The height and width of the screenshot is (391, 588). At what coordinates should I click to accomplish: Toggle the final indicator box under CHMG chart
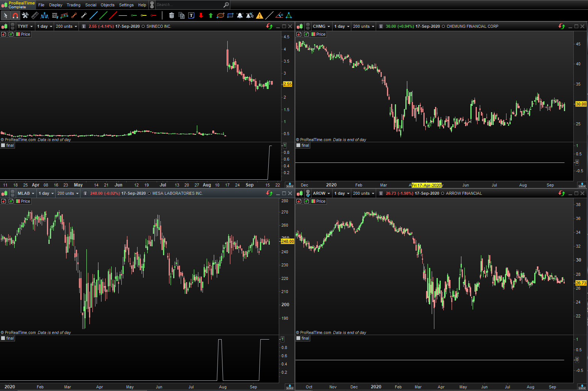[299, 146]
